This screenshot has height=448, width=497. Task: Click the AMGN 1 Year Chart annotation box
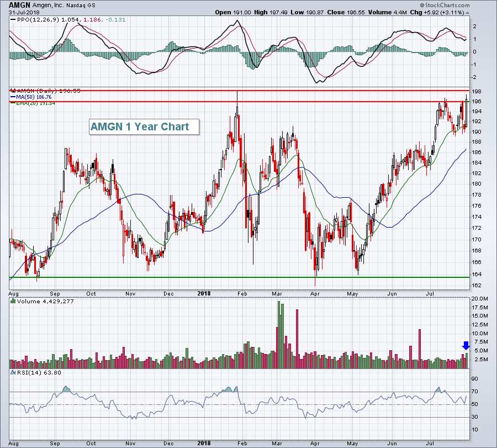(144, 127)
